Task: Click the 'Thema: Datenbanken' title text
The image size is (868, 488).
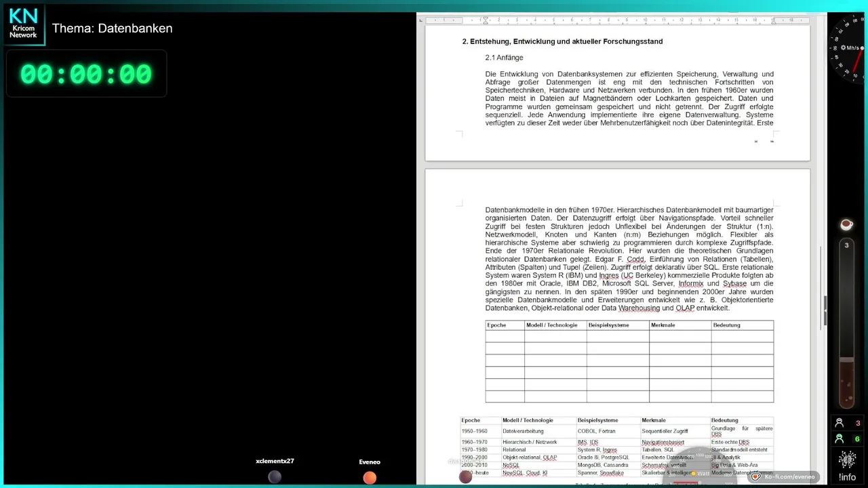Action: [113, 28]
